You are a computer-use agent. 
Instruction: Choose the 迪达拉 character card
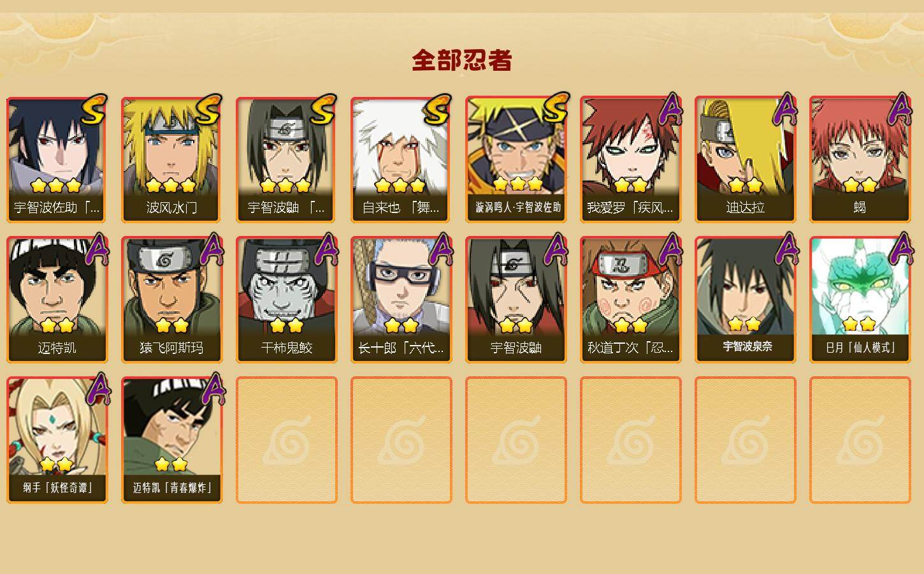click(x=745, y=159)
